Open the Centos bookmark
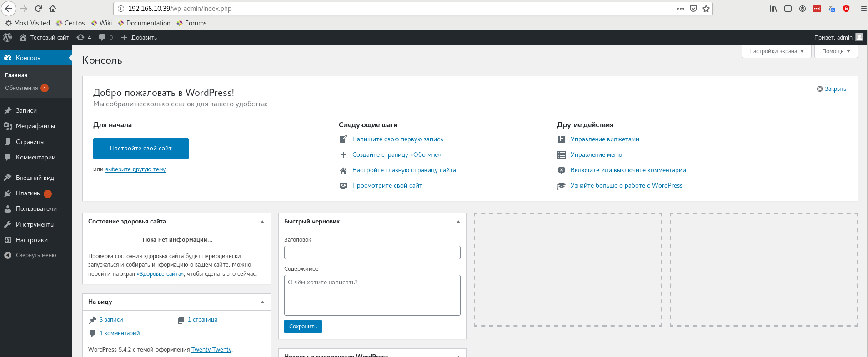The width and height of the screenshot is (868, 357). [x=70, y=23]
